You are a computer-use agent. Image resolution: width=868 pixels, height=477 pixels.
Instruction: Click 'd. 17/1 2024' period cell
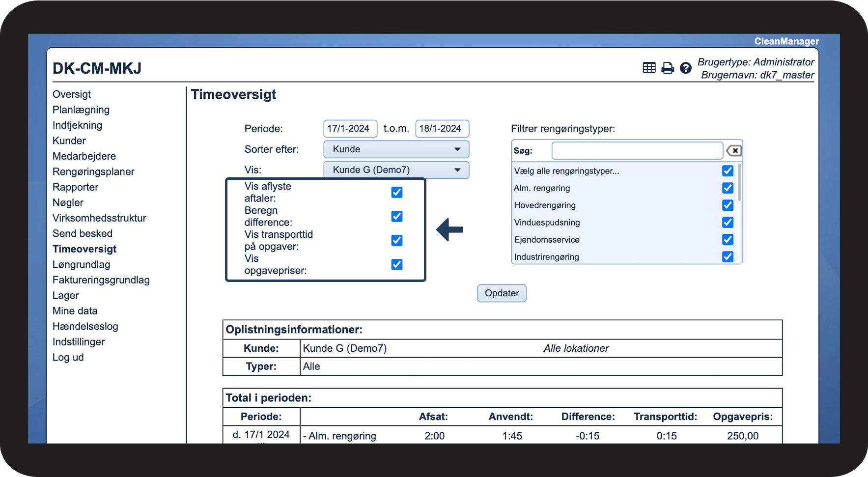tap(261, 435)
